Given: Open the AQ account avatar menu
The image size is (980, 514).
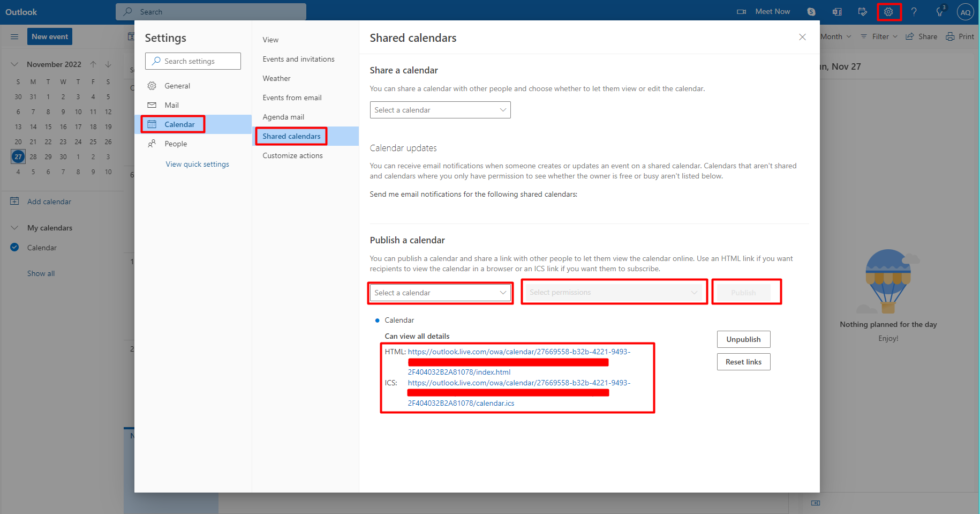Looking at the screenshot, I should [x=965, y=11].
